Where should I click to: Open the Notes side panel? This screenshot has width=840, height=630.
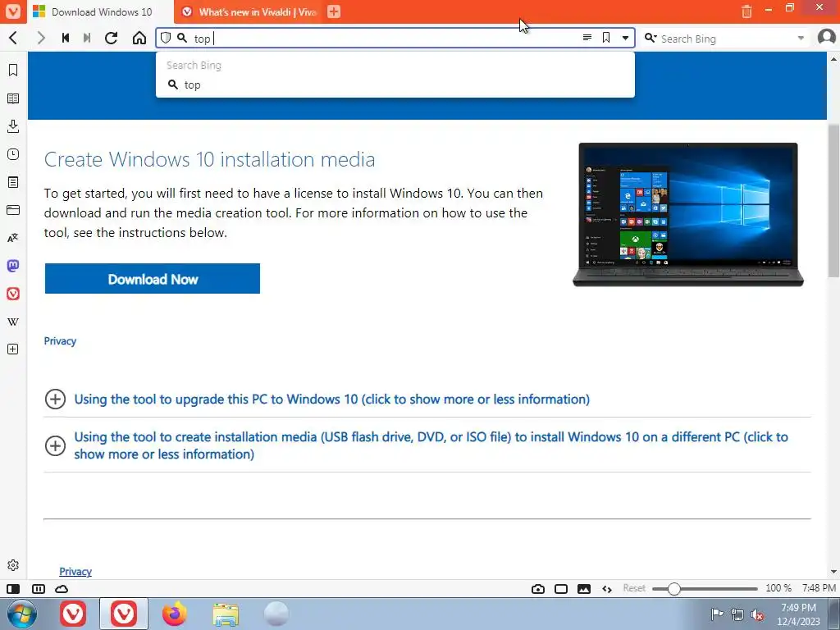click(13, 182)
